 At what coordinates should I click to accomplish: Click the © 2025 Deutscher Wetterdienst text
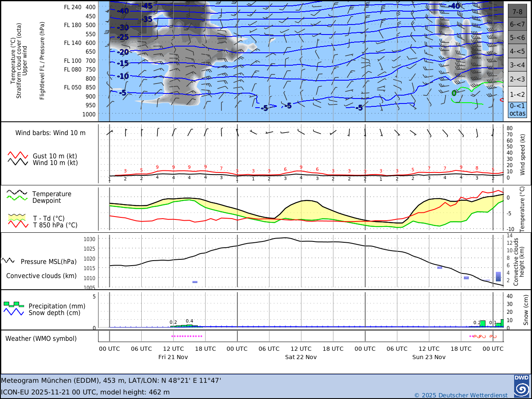[461, 395]
